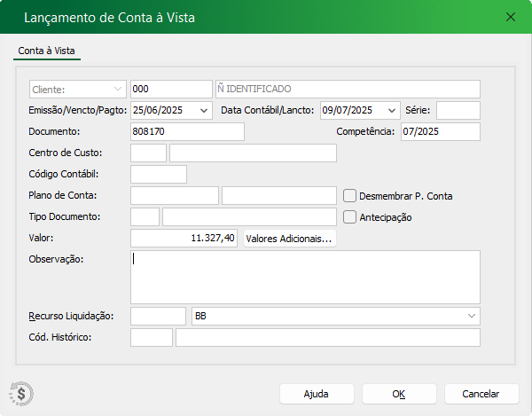Open the Emissão/Vencto/Pagto date picker arrow
The height and width of the screenshot is (416, 532).
(204, 111)
